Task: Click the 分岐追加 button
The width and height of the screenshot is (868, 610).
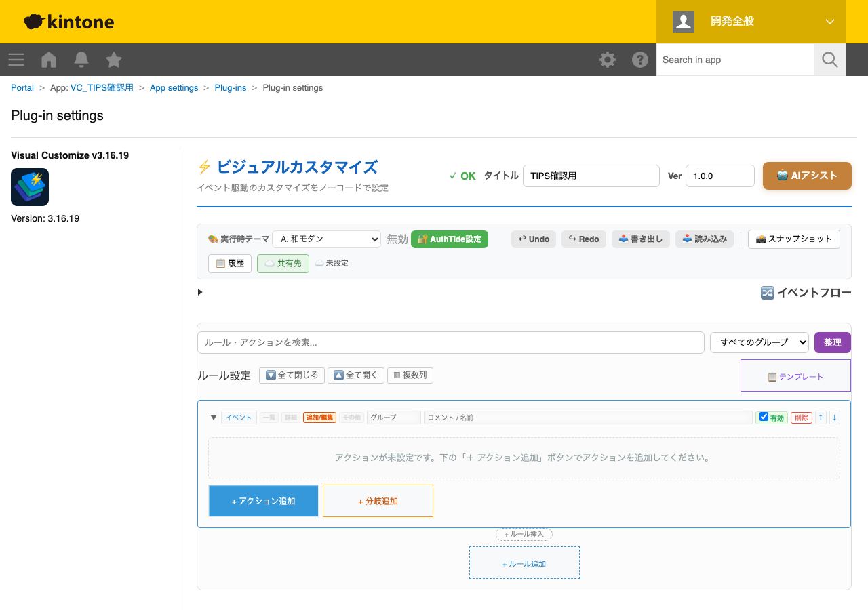Action: click(x=378, y=501)
